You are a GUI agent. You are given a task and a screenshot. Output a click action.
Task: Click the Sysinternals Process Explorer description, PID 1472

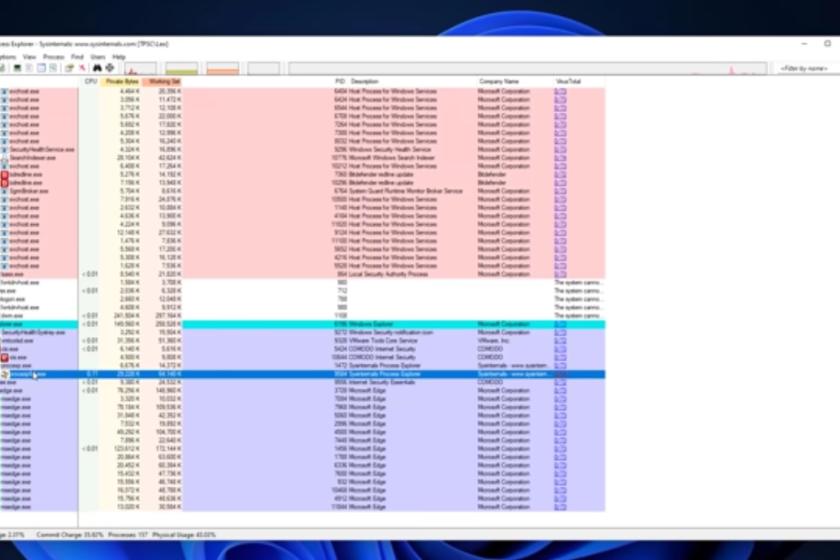(x=385, y=366)
